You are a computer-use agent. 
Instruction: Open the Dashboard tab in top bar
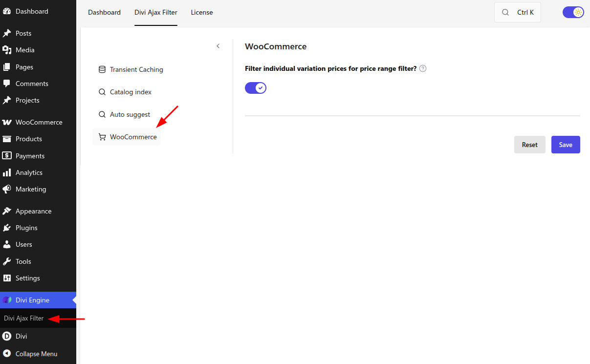pos(104,12)
